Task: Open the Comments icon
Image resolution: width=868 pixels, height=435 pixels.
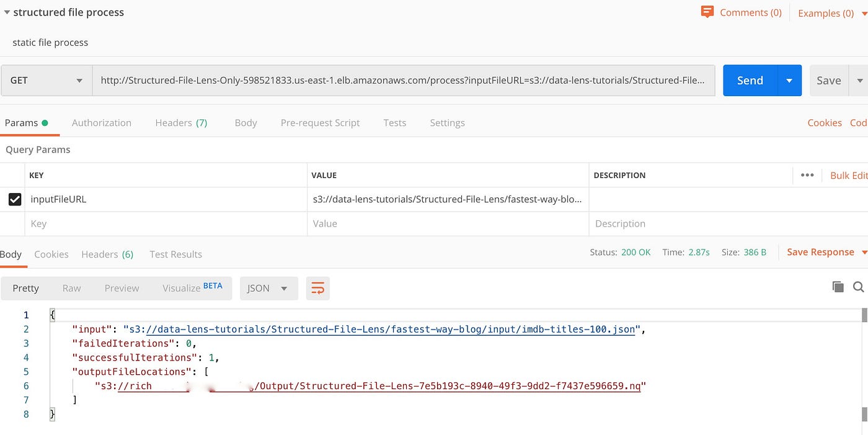Action: click(707, 12)
